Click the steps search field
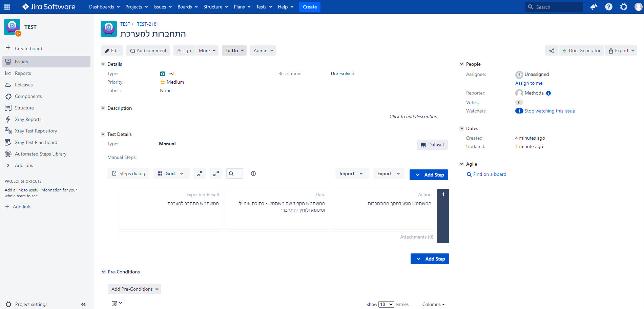The image size is (644, 309). pos(235,173)
